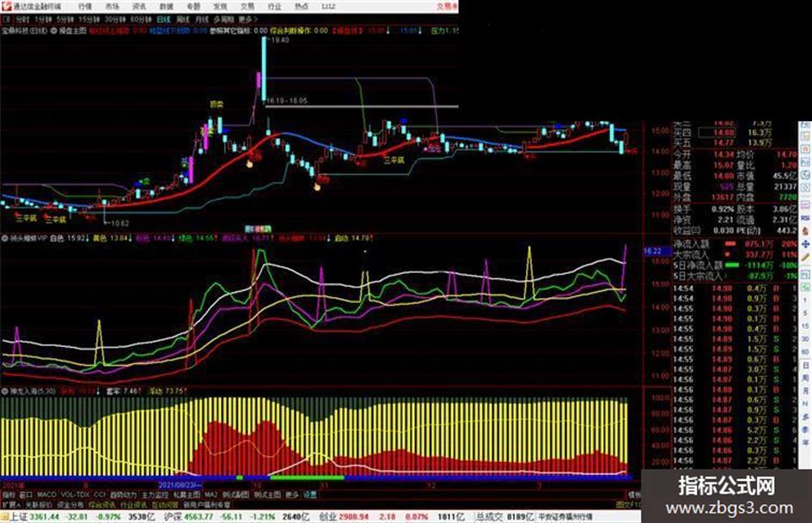Click the sub-chart indicator settings circle icon
This screenshot has height=523, width=812.
[x=4, y=238]
